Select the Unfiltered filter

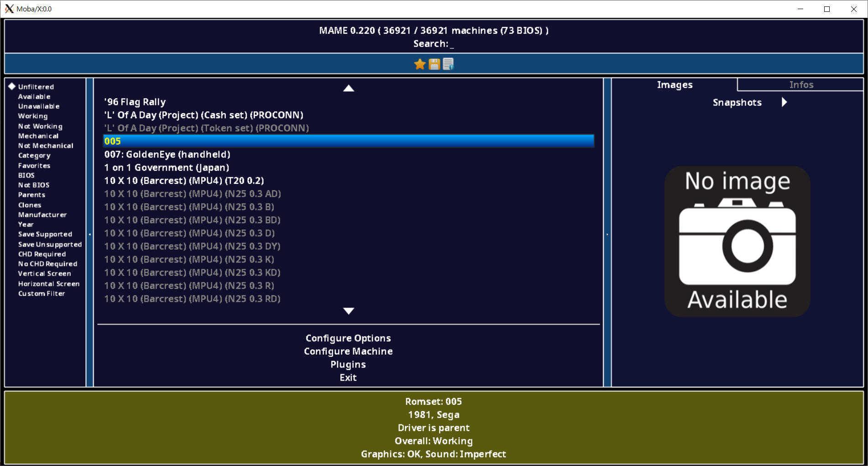pos(36,87)
